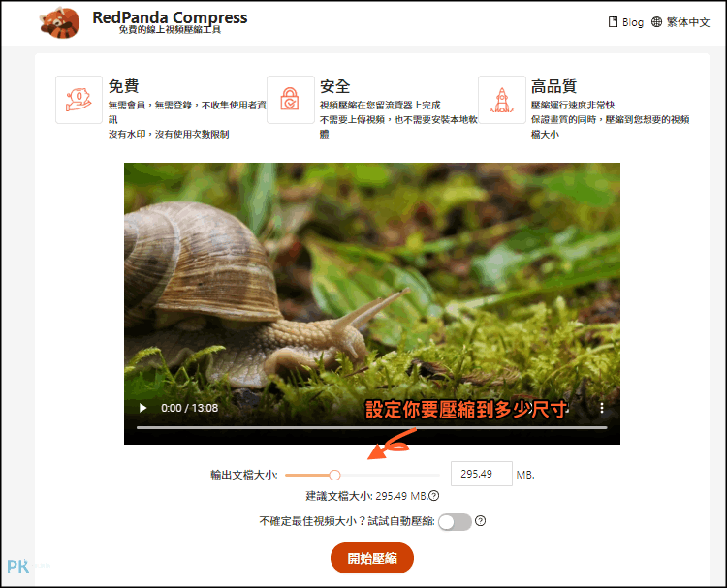Click the globe language icon
Image resolution: width=727 pixels, height=588 pixels.
tap(656, 21)
